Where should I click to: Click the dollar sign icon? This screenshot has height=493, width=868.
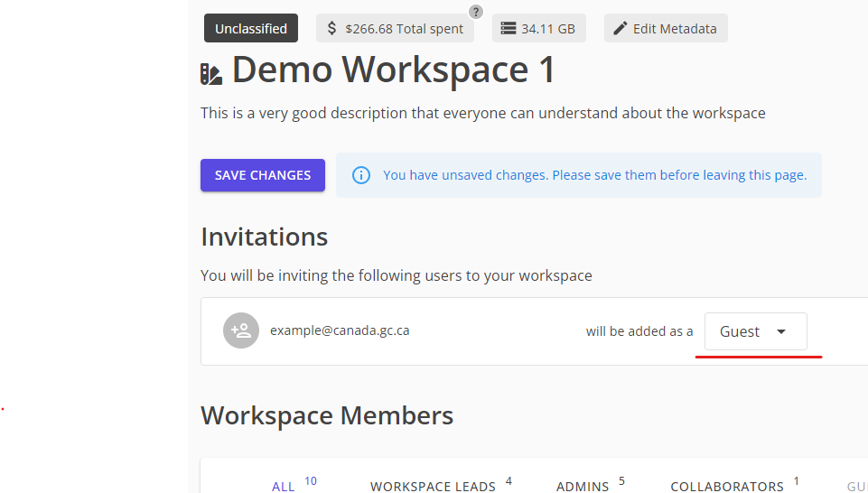click(x=331, y=29)
